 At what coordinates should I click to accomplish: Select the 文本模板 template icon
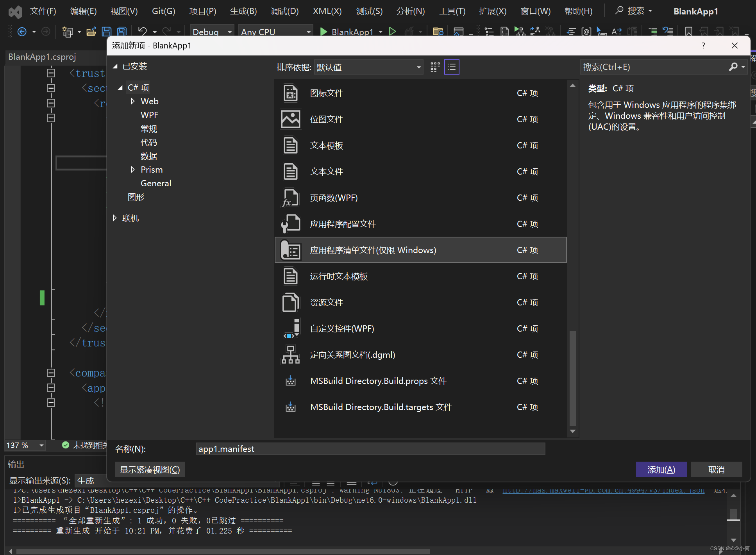click(x=291, y=145)
